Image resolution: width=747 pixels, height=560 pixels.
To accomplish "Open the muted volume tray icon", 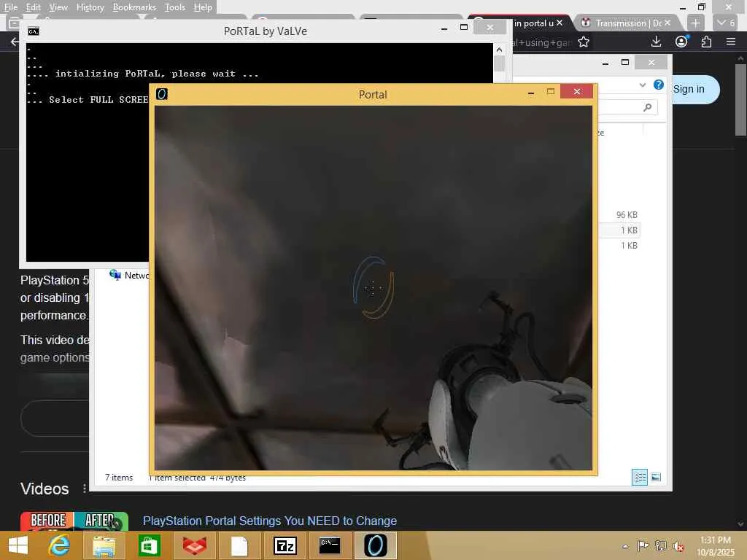I will coord(678,545).
